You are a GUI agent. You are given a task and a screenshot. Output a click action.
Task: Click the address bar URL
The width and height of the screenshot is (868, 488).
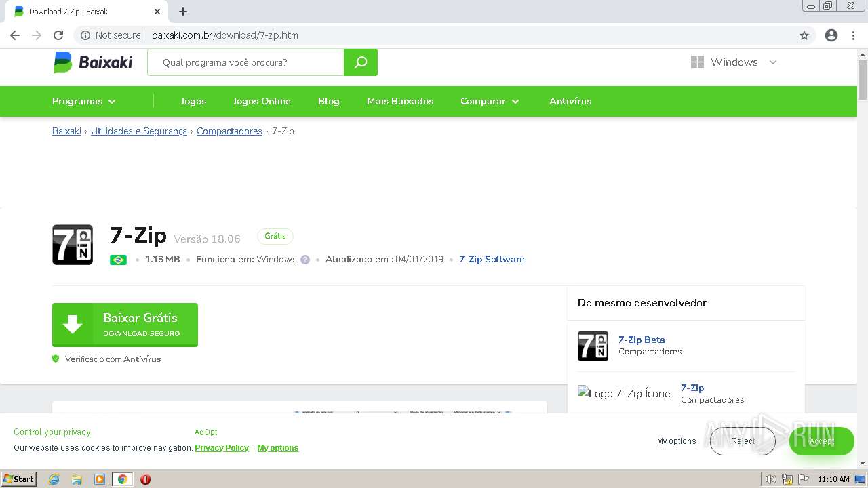pos(224,35)
